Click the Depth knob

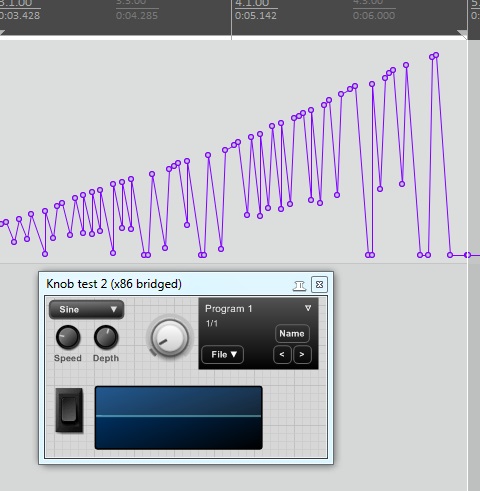(106, 337)
